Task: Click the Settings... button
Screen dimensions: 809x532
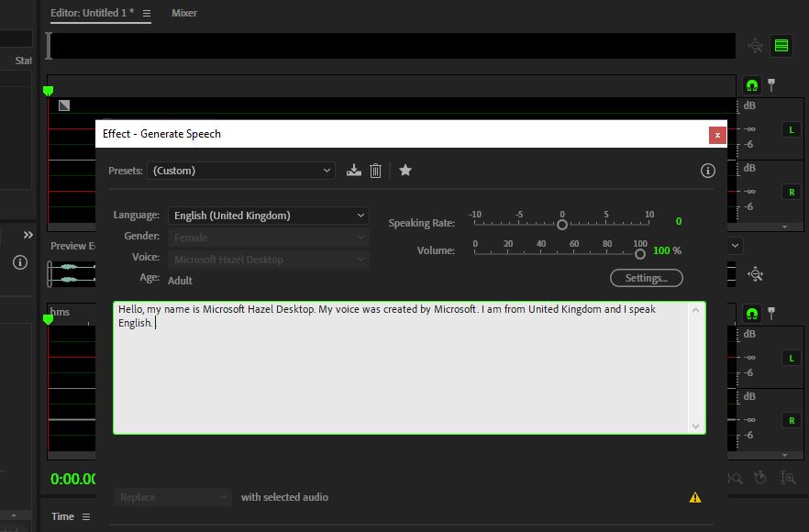Action: [x=647, y=278]
